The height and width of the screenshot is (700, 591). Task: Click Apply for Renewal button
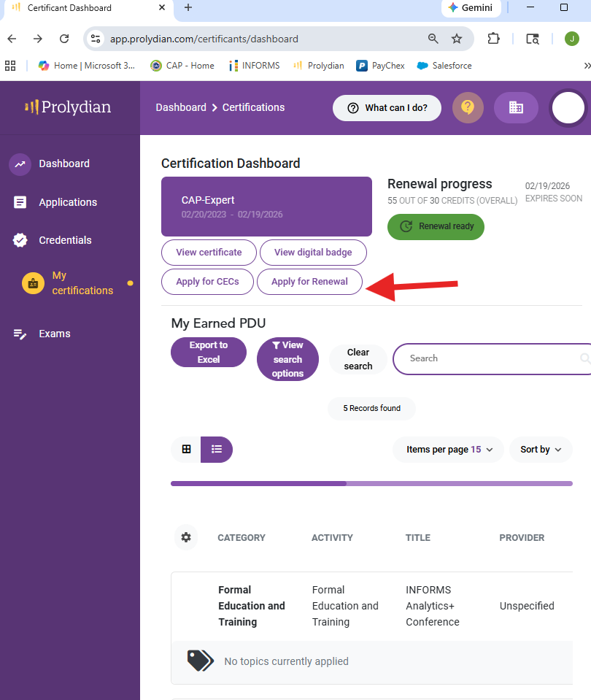309,282
